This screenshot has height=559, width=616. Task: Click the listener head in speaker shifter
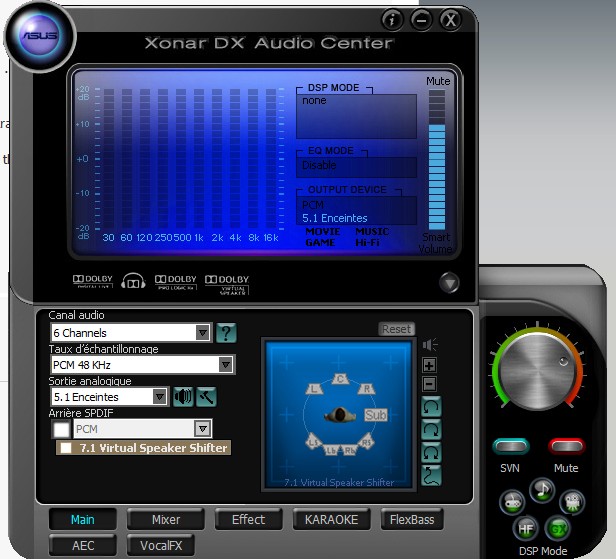[340, 415]
